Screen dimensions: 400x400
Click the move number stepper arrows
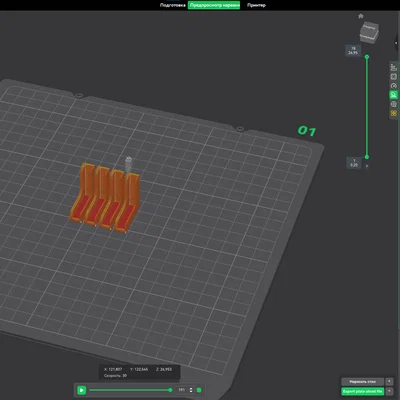pos(191,390)
